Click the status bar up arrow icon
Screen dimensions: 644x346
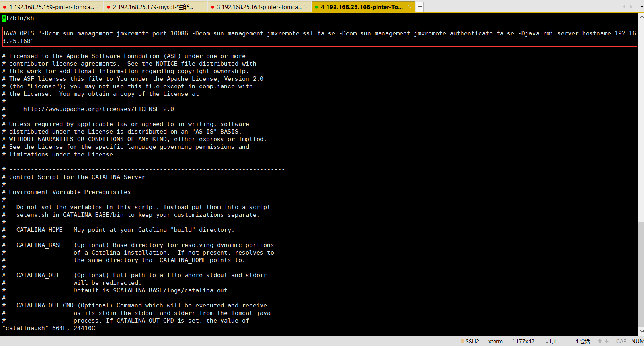[x=600, y=341]
